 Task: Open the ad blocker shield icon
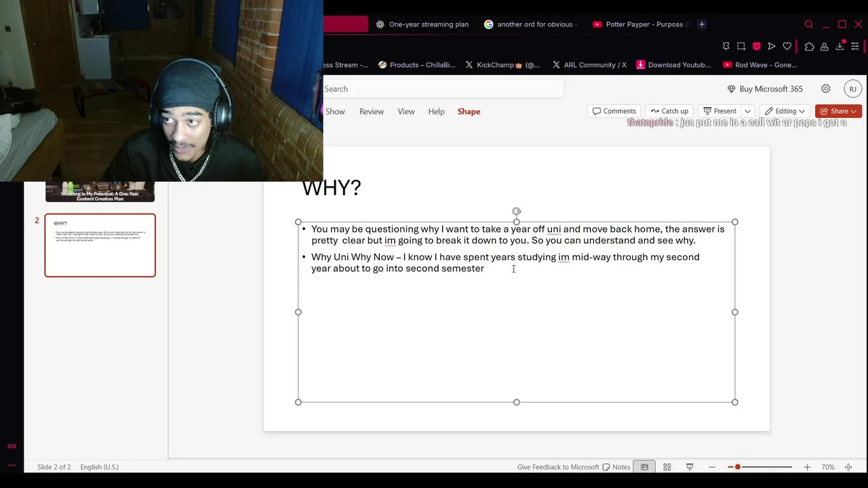pos(757,46)
